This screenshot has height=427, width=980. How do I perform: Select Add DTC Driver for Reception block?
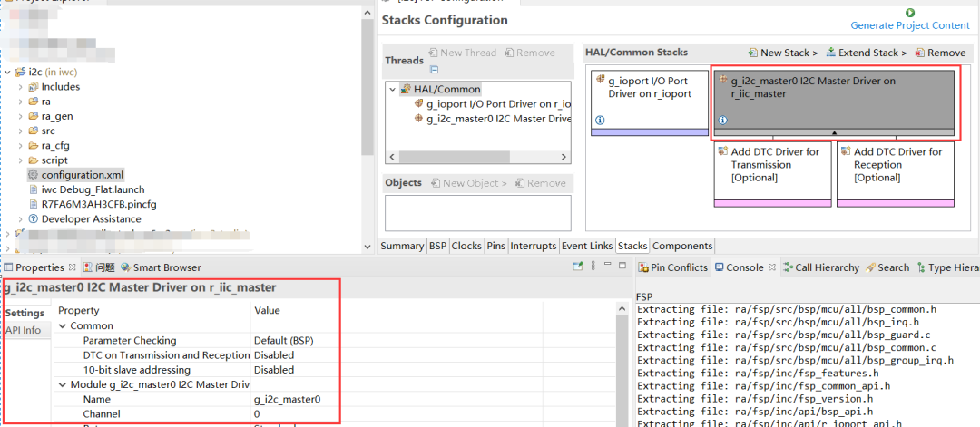point(896,173)
